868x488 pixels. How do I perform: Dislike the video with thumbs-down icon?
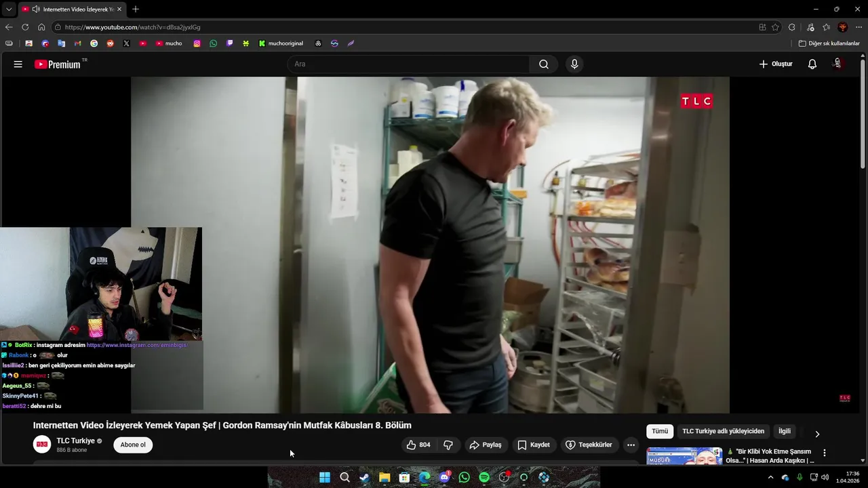[448, 445]
